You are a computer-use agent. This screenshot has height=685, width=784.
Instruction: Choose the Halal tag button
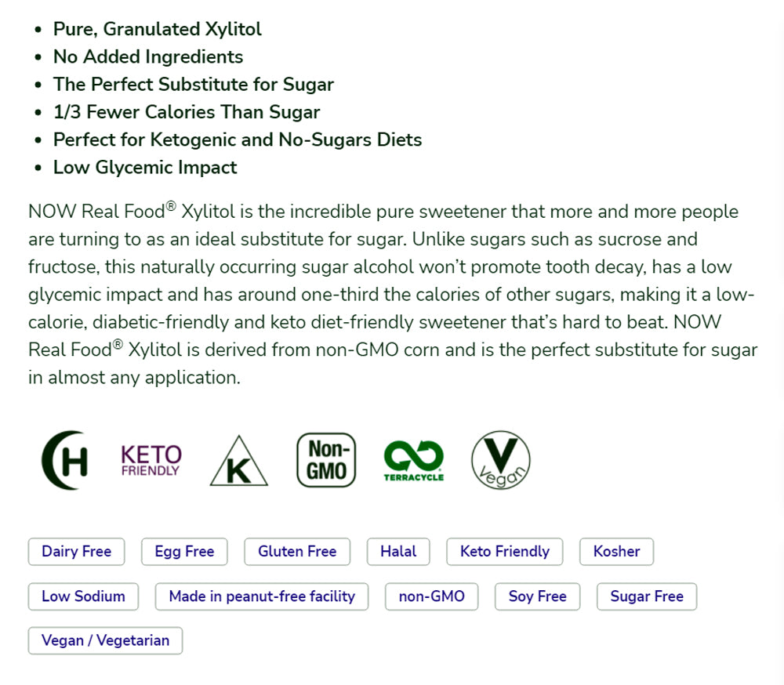pos(398,551)
